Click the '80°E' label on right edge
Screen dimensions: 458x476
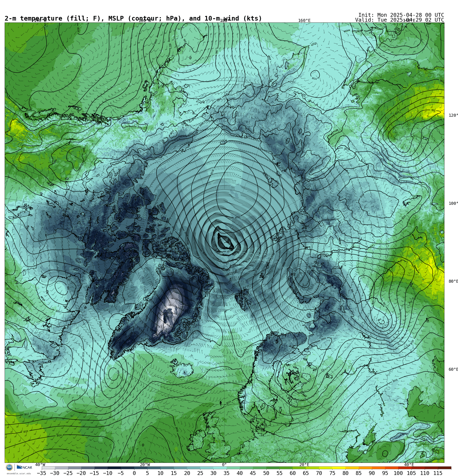[x=453, y=281]
